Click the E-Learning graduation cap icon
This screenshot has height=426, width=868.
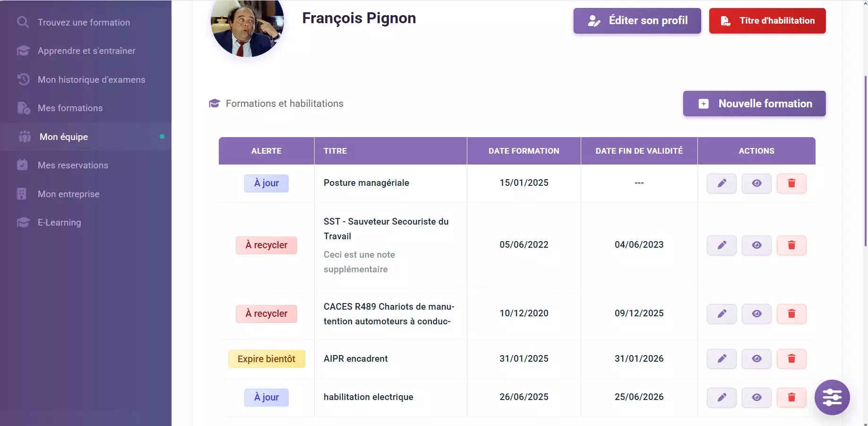pos(24,222)
